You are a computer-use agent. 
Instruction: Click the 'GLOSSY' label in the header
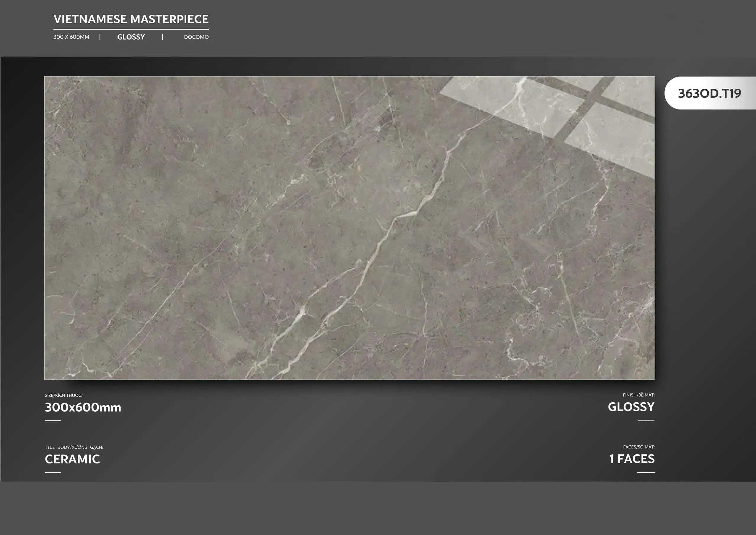point(131,37)
